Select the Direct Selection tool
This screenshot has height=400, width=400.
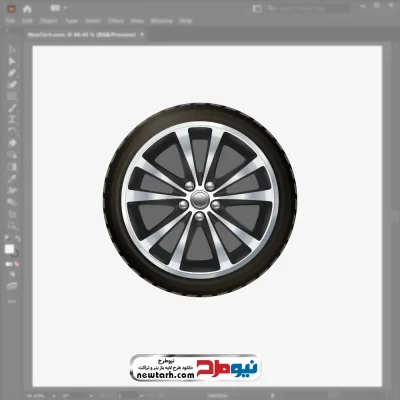12,61
